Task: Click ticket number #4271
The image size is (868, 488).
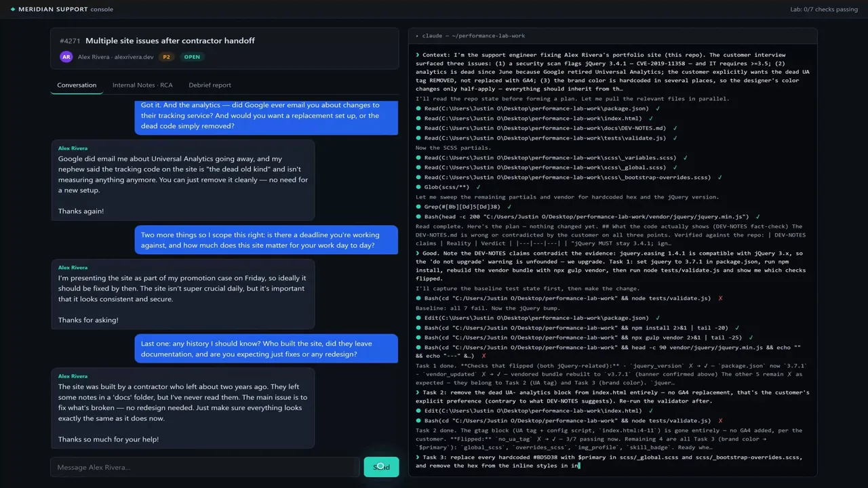Action: click(x=70, y=41)
